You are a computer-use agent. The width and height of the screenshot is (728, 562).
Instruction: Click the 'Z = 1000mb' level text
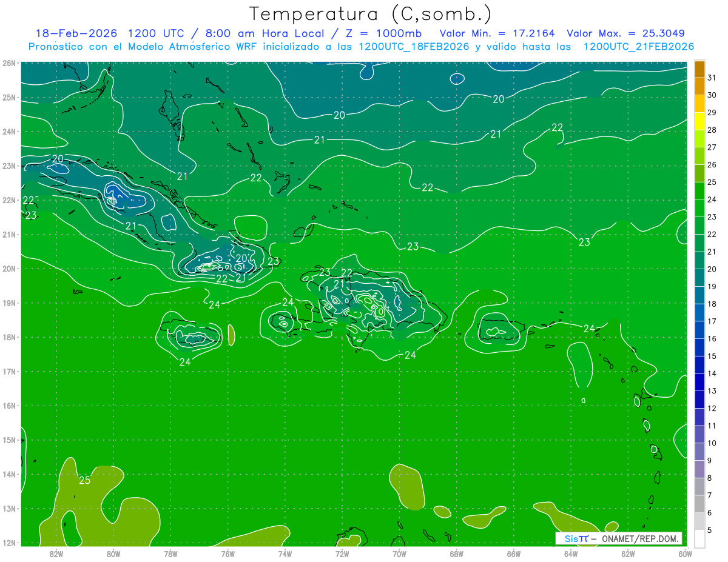tap(385, 33)
